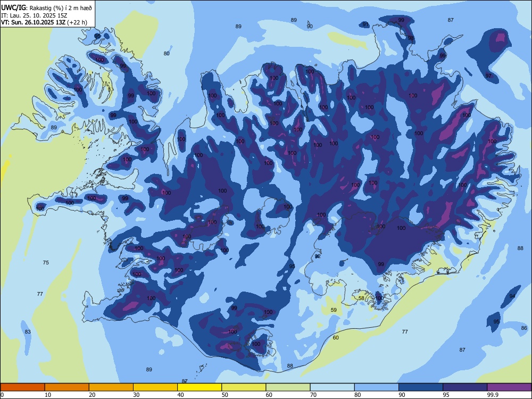Click the map value '98'
The width and height of the screenshot is (532, 399).
coord(411,38)
